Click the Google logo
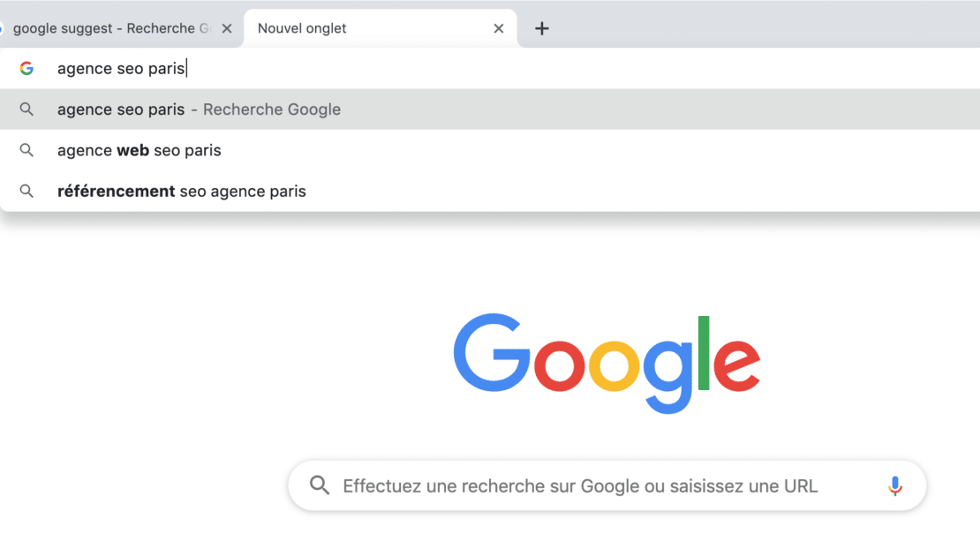 click(x=607, y=362)
